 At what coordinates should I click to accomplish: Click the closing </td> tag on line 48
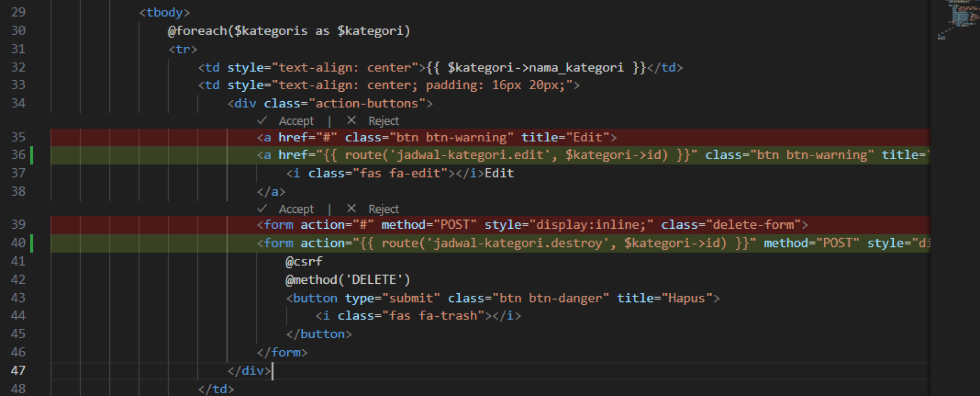(x=216, y=389)
